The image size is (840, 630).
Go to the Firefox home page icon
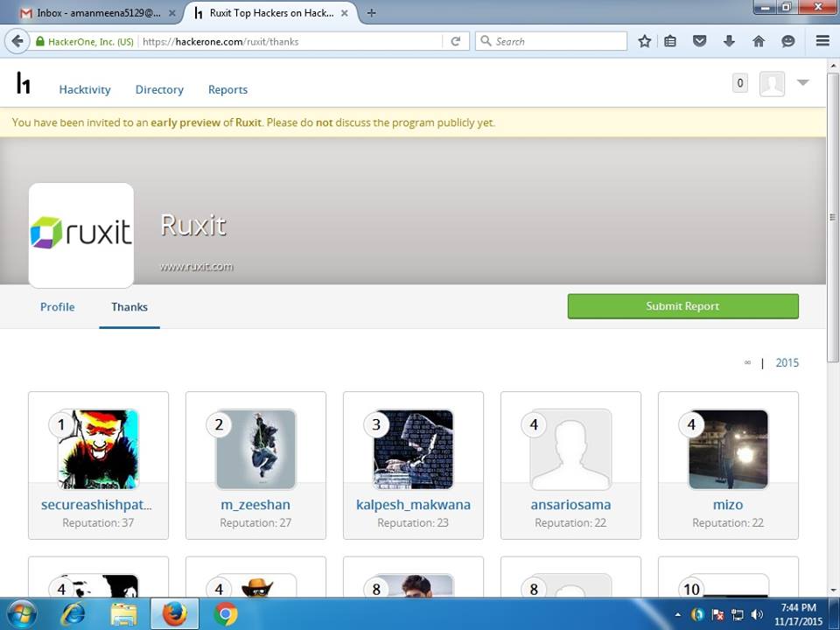(759, 41)
